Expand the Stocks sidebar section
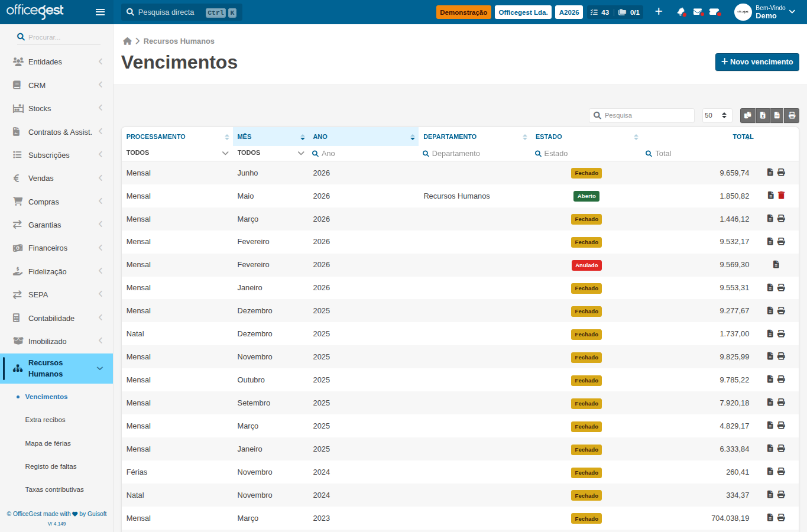 [57, 108]
